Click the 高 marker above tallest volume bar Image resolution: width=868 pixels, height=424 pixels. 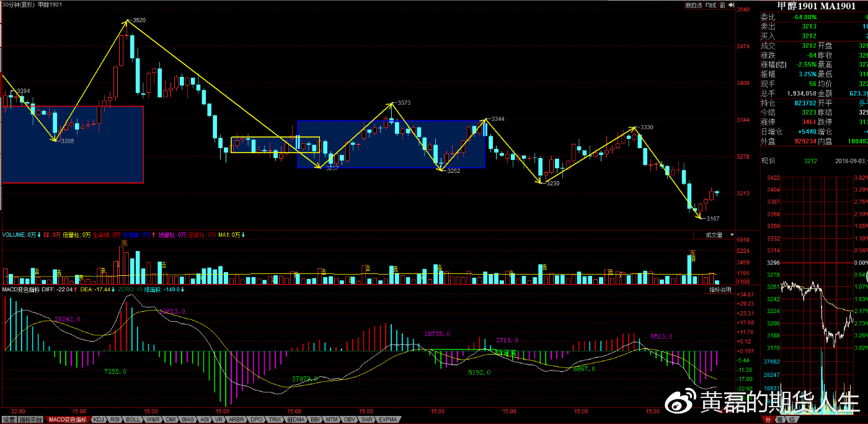point(124,243)
